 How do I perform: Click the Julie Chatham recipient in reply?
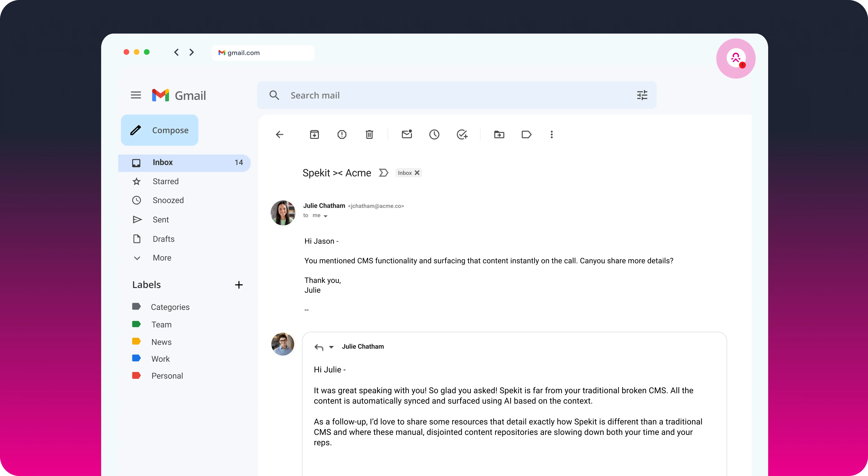pyautogui.click(x=363, y=347)
